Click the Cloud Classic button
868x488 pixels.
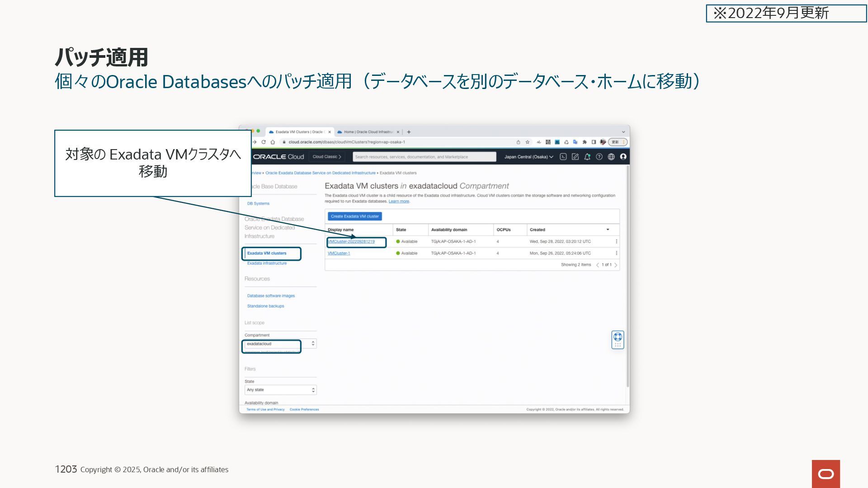[x=326, y=157]
